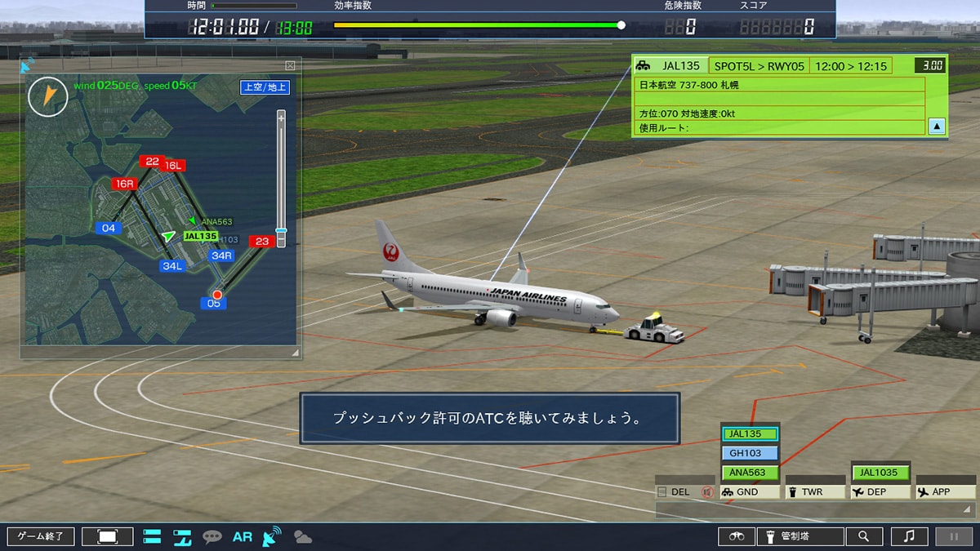Click the fullscreen view button
Image resolution: width=980 pixels, height=551 pixels.
coord(108,536)
